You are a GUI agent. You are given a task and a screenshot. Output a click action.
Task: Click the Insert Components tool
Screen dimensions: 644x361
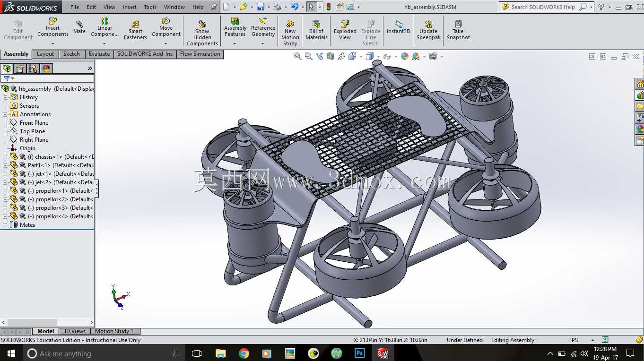[53, 27]
